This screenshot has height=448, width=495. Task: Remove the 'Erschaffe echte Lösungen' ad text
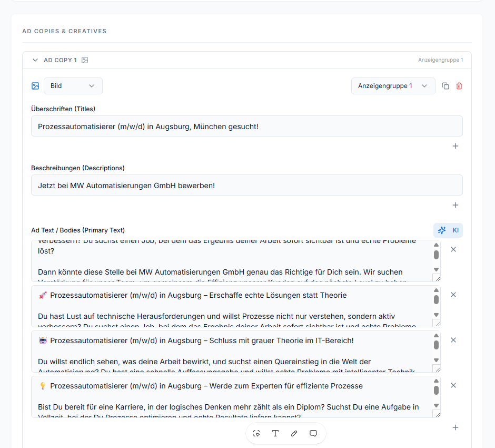[453, 295]
